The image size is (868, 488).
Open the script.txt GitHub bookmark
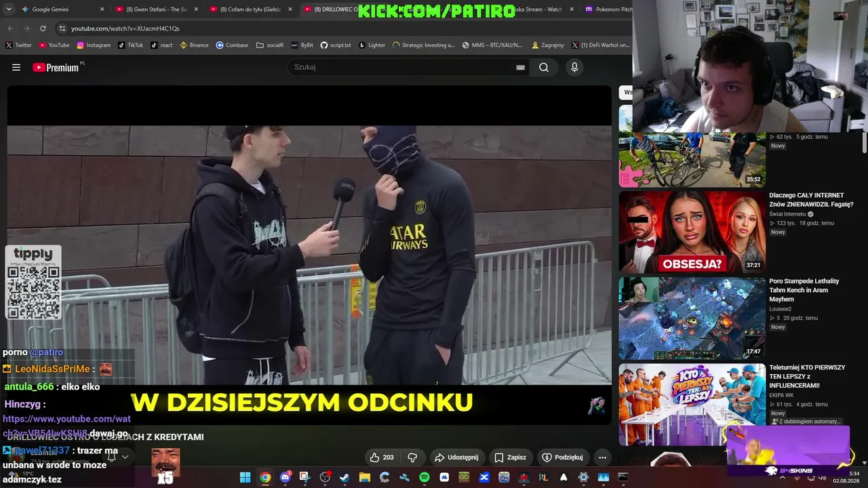pyautogui.click(x=336, y=45)
